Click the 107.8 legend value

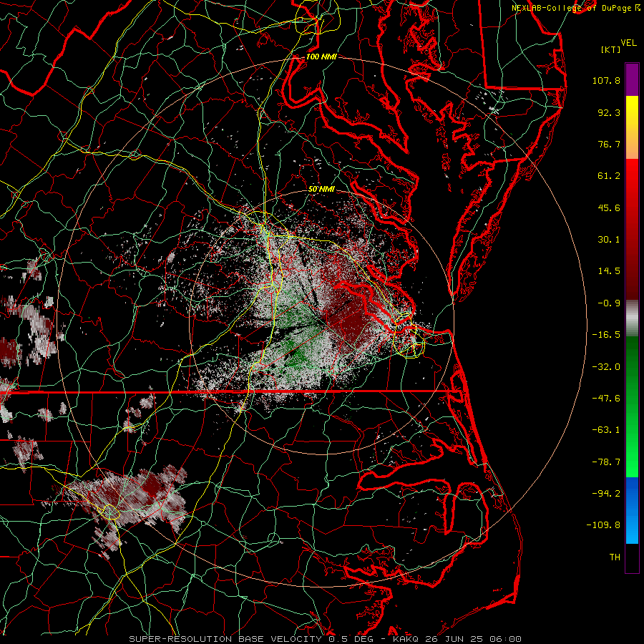tap(606, 80)
